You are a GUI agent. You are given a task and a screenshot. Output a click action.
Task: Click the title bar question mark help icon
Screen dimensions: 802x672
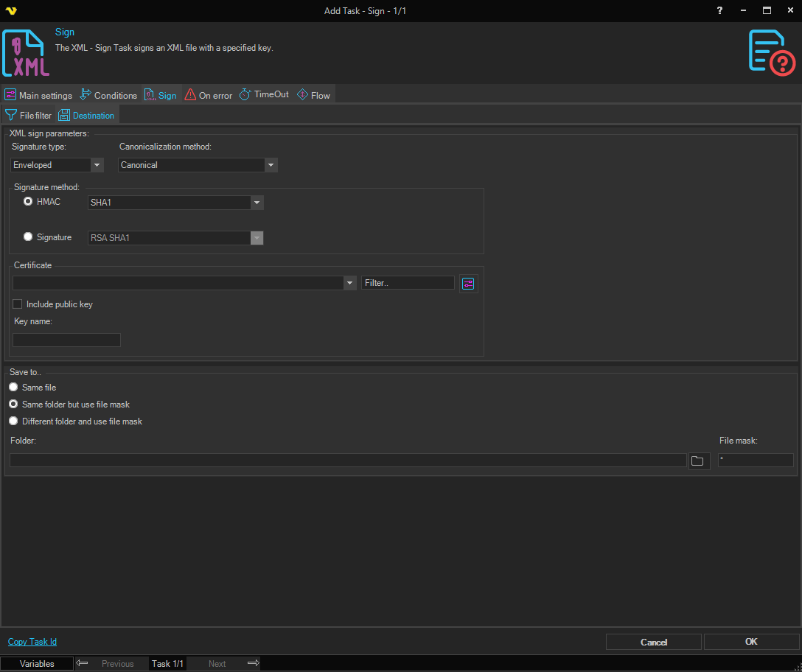tap(719, 10)
